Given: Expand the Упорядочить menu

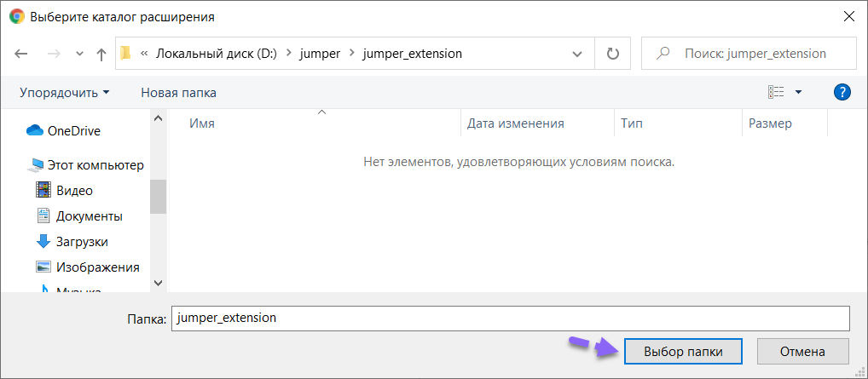Looking at the screenshot, I should [x=65, y=92].
